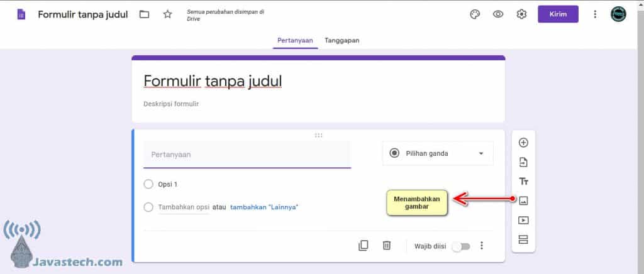
Task: Star the form
Action: (x=167, y=14)
